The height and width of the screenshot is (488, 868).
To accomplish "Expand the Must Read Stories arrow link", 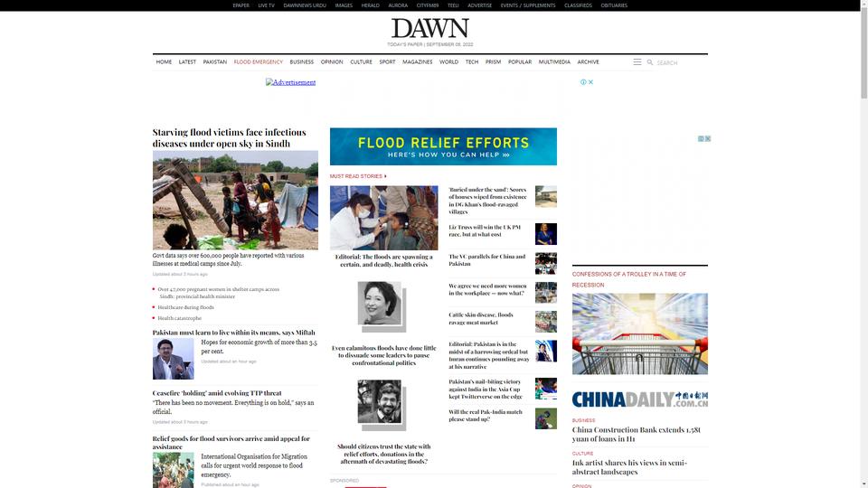I will tap(358, 176).
